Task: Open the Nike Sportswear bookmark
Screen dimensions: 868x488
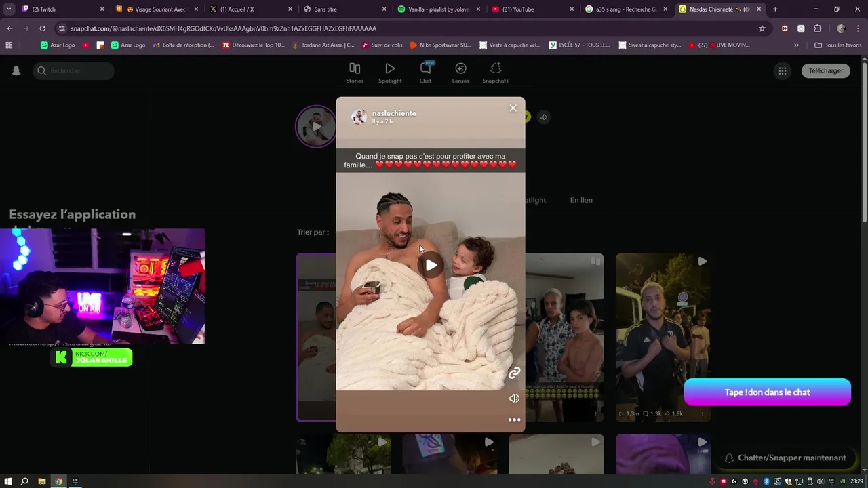Action: coord(441,45)
